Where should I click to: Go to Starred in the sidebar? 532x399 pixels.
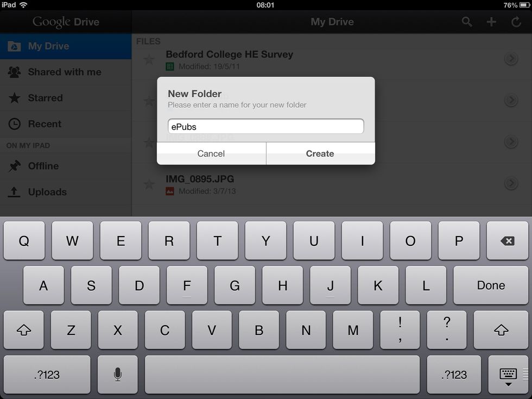(x=66, y=98)
